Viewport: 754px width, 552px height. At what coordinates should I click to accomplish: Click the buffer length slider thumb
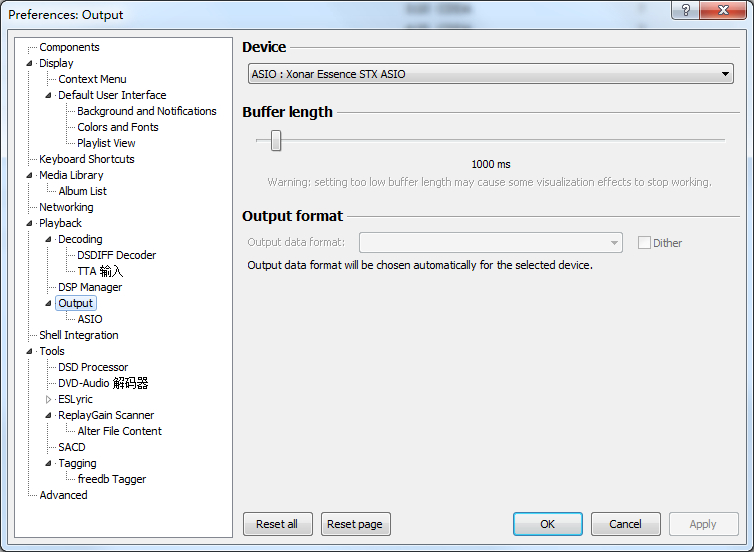pos(276,141)
